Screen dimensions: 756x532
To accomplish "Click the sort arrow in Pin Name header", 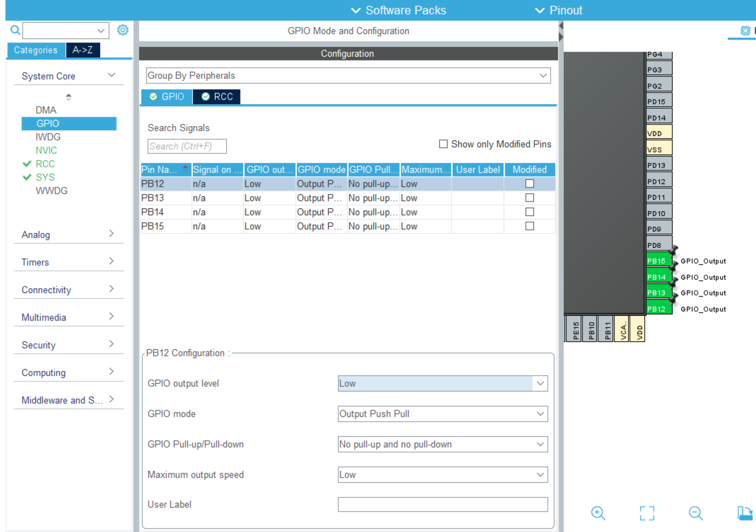I will coord(185,169).
